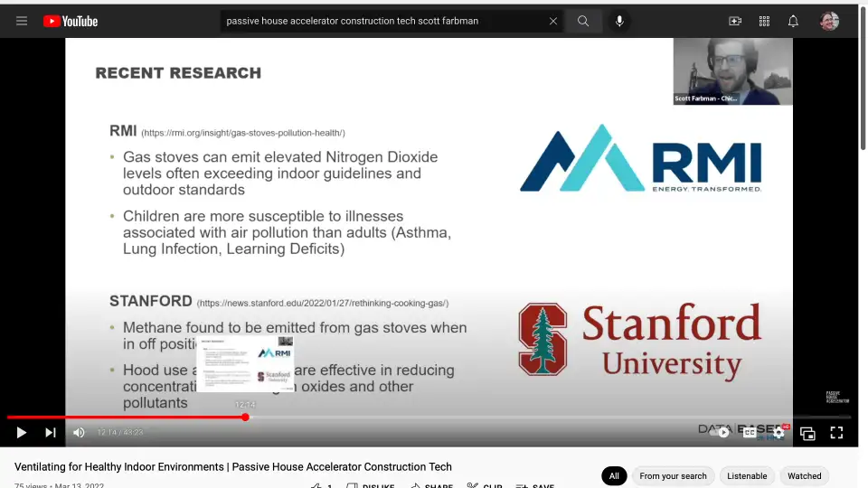Enter full screen mode
Viewport: 868px width, 488px height.
(x=836, y=433)
